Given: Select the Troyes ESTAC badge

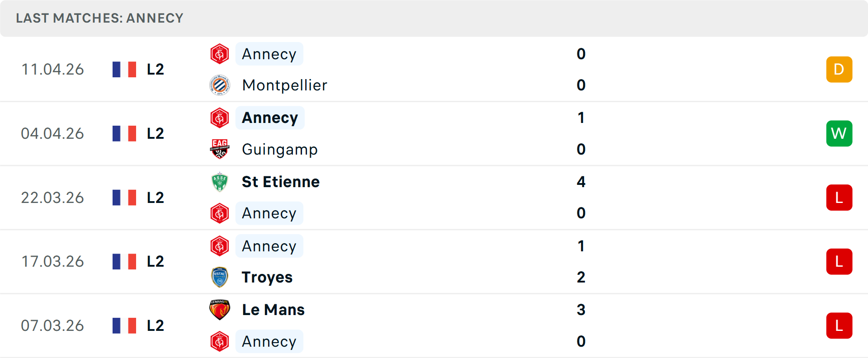Looking at the screenshot, I should pyautogui.click(x=220, y=277).
